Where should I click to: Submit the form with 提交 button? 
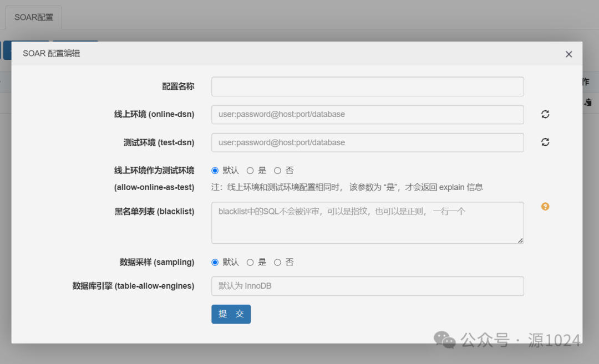click(231, 314)
